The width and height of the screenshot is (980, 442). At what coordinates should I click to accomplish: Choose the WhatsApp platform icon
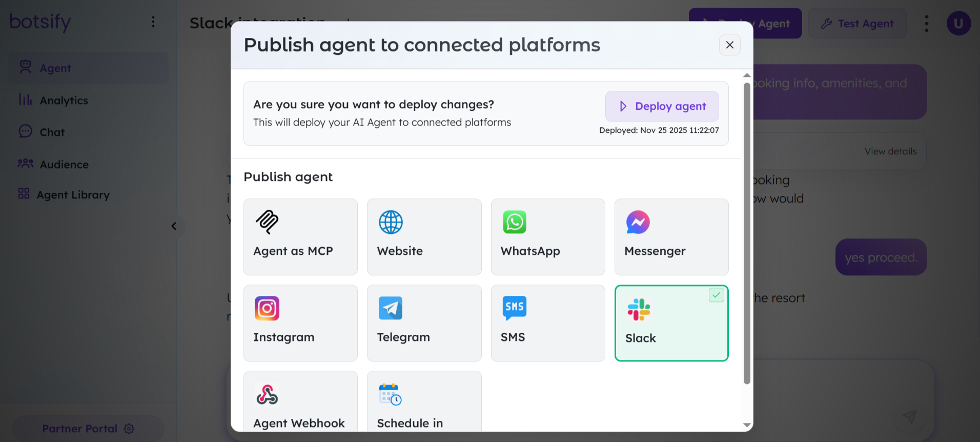coord(515,222)
